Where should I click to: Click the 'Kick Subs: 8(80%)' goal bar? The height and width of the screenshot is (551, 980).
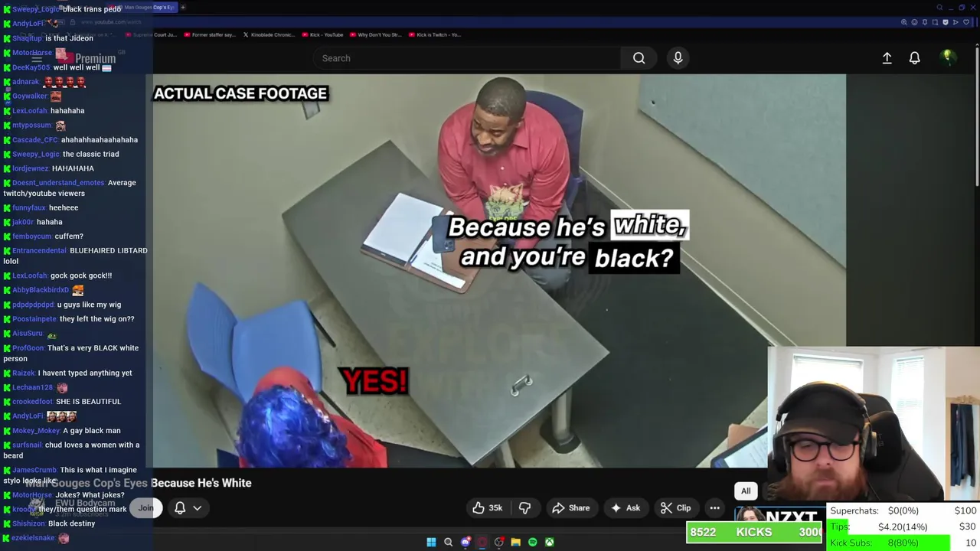(x=903, y=543)
